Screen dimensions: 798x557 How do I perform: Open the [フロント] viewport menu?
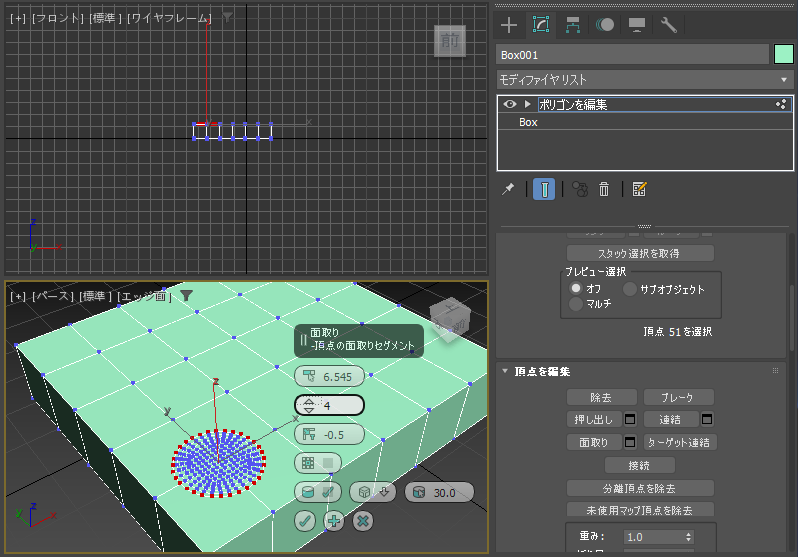point(58,18)
